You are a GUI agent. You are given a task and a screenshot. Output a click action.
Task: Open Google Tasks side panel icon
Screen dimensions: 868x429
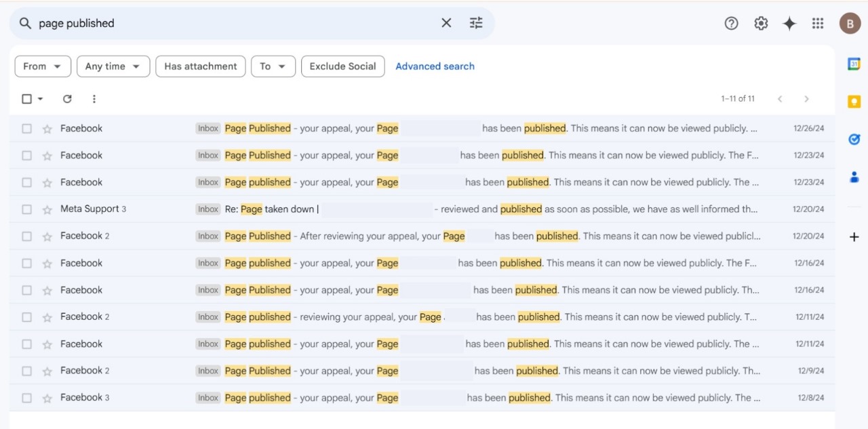[854, 139]
